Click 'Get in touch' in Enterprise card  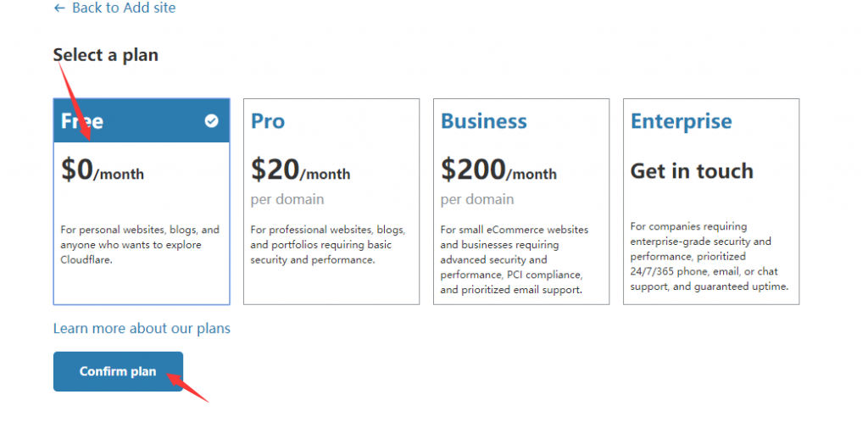tap(692, 171)
